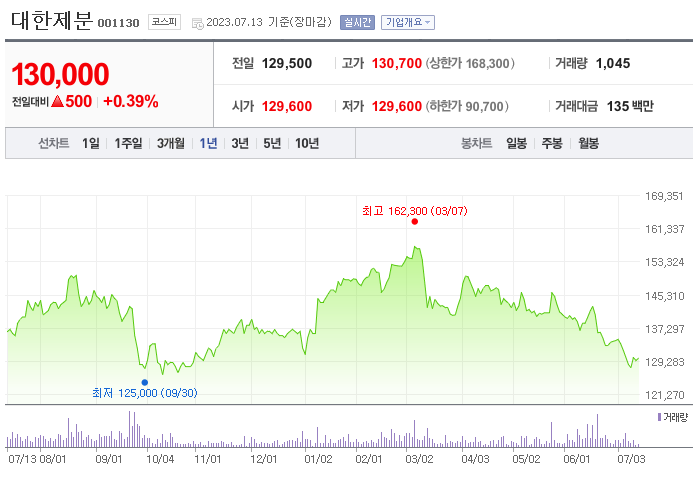Click the 실시간 button
This screenshot has height=478, width=693.
coord(357,22)
